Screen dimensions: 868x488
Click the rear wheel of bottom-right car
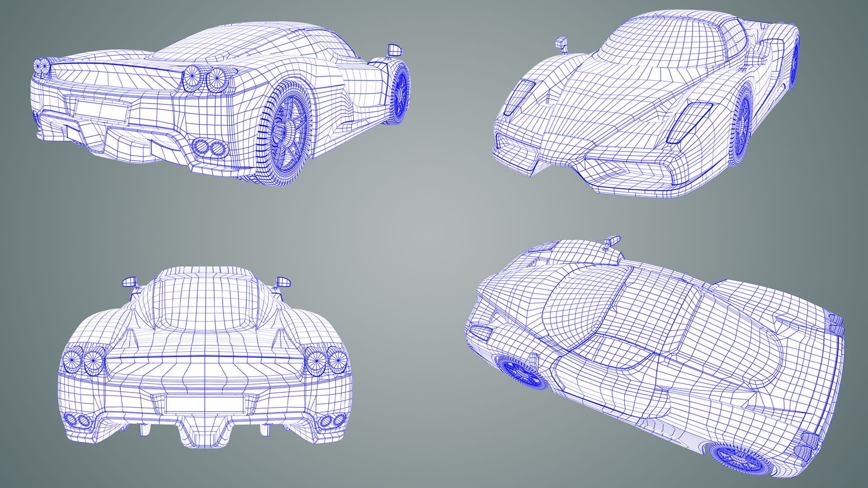coord(739,459)
